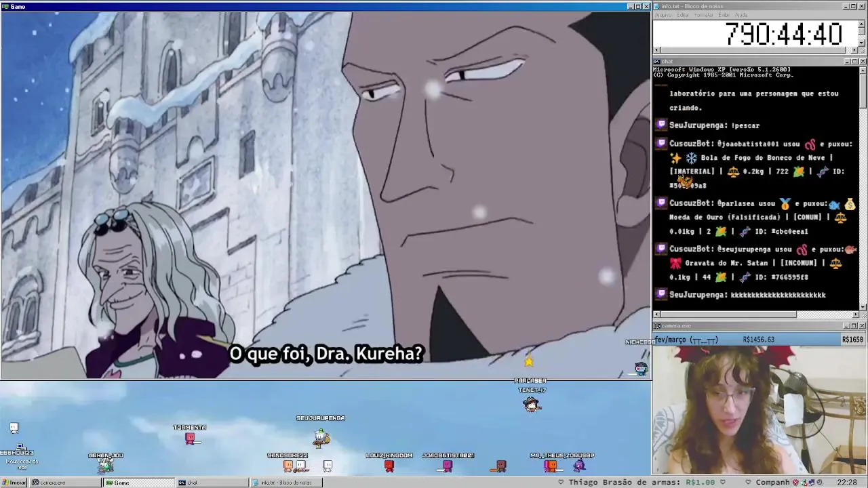Click Twitch badge beside CuscuzBot @seujurupenga message
This screenshot has height=488, width=868.
point(661,249)
